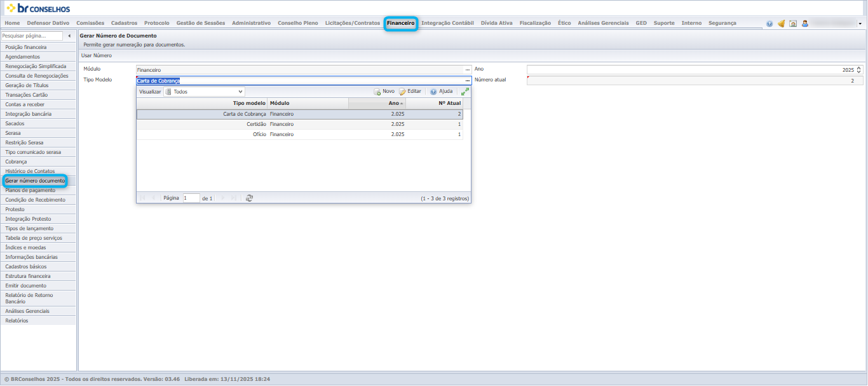The width and height of the screenshot is (868, 386).
Task: Open the Dívida Ativa menu
Action: pyautogui.click(x=496, y=23)
